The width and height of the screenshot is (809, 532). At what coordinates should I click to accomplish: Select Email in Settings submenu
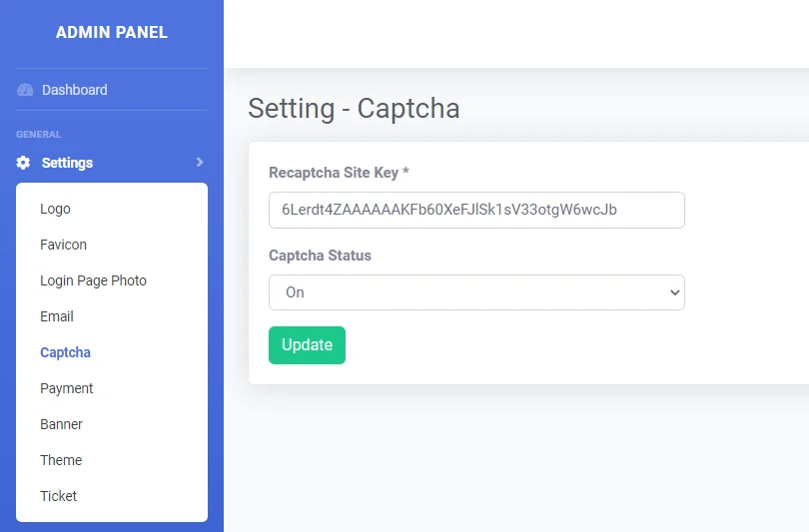pyautogui.click(x=57, y=316)
